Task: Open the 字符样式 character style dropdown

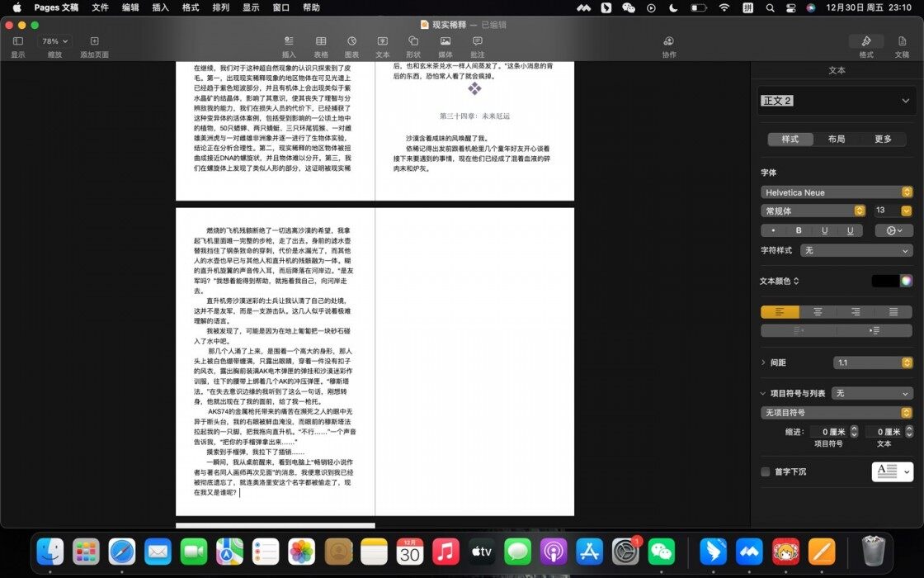Action: coord(856,251)
